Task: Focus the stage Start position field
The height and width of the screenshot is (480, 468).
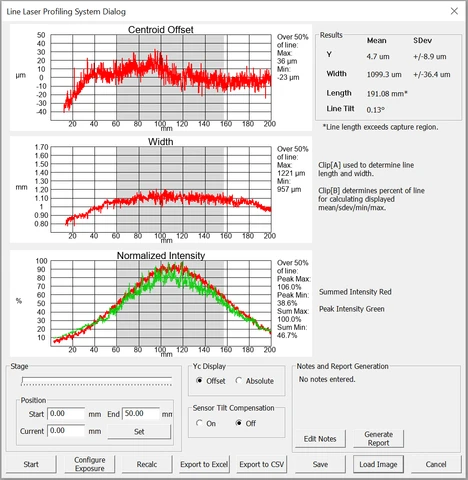Action: point(66,413)
